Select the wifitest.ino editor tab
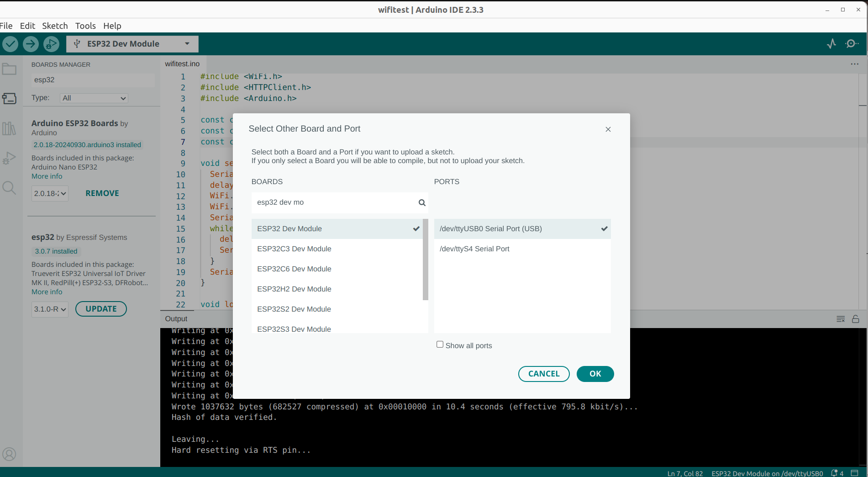Screen dimensions: 868x477 (x=182, y=64)
